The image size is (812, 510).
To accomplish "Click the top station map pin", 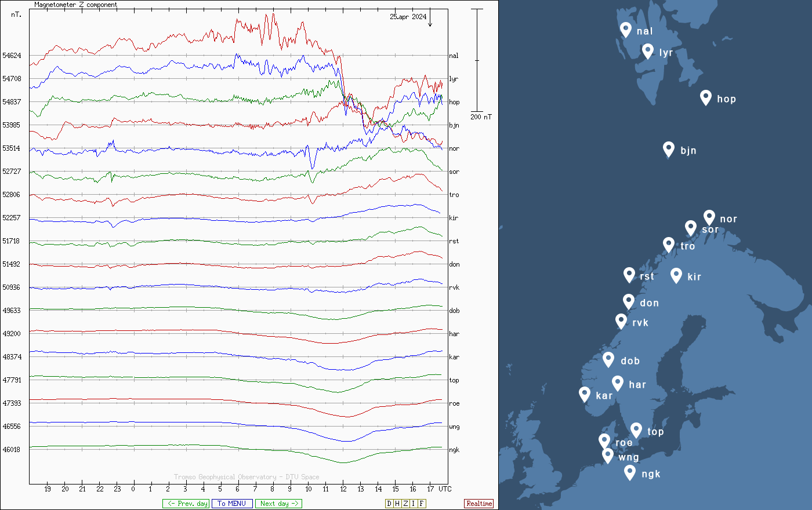I will coord(636,430).
